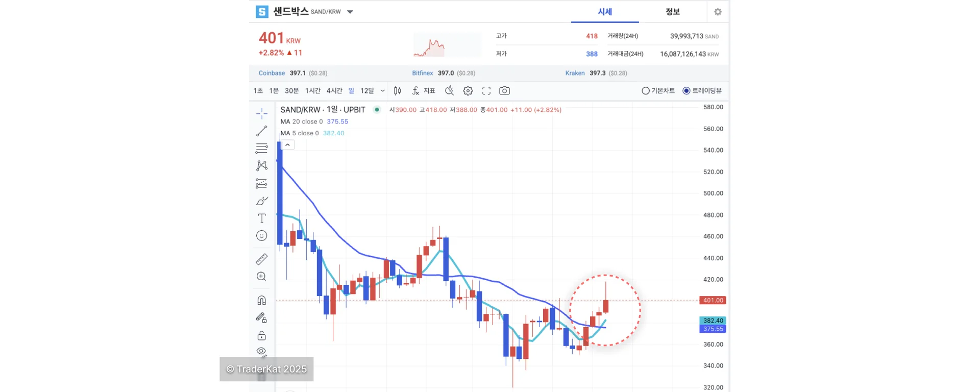Toggle hide all drawings eye icon
980x392 pixels.
tap(261, 352)
